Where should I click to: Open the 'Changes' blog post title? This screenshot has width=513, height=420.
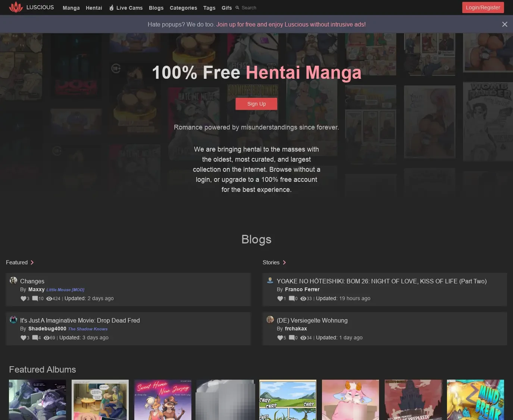(32, 281)
